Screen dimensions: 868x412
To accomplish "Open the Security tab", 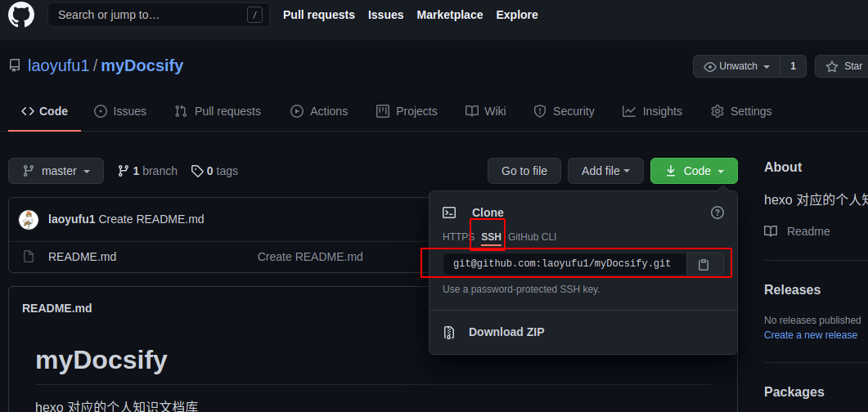I will (x=564, y=111).
